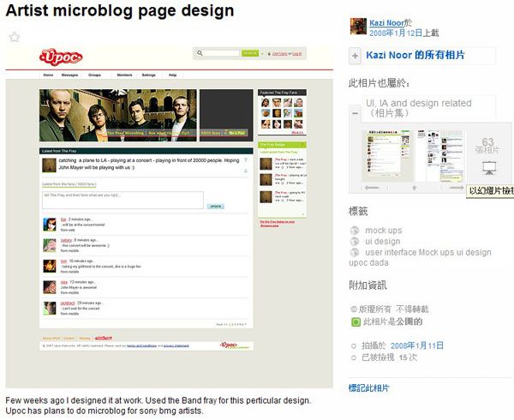514x420 pixels.
Task: Click Kazi Noor's buddy icon avatar
Action: pyautogui.click(x=358, y=26)
